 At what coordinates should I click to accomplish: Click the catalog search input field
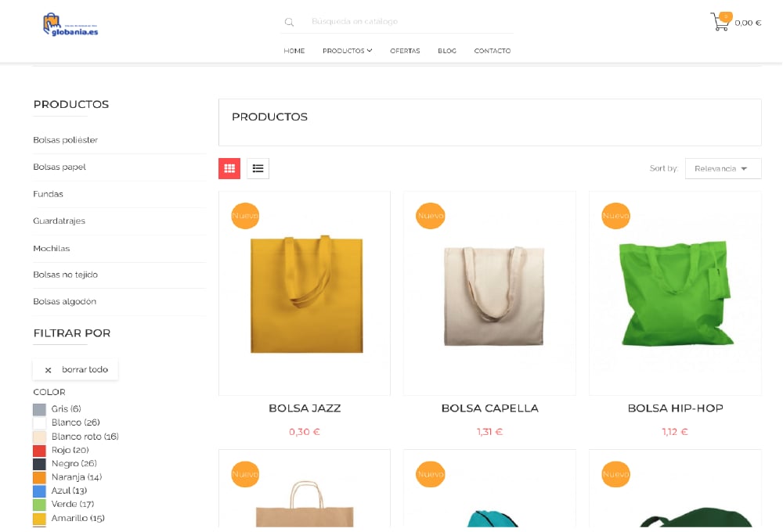(407, 22)
